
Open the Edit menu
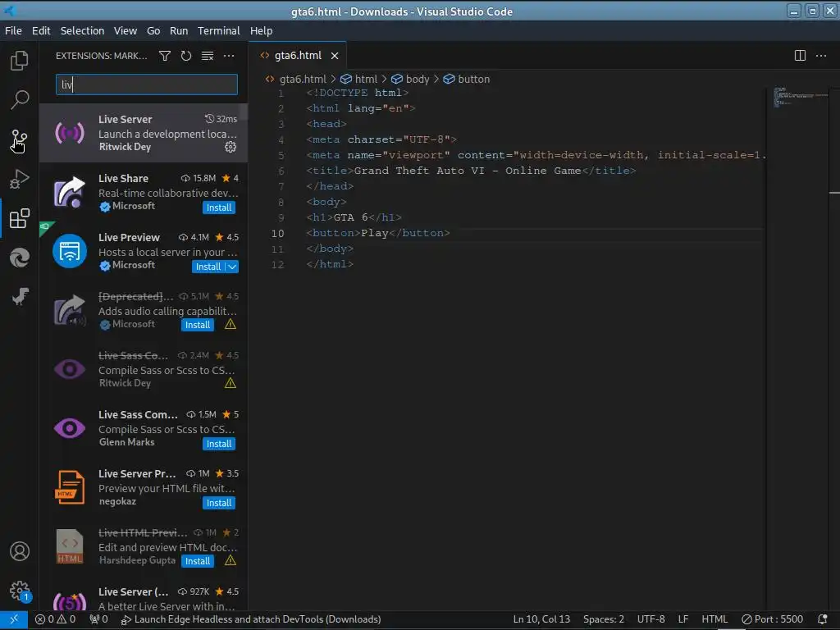coord(41,31)
